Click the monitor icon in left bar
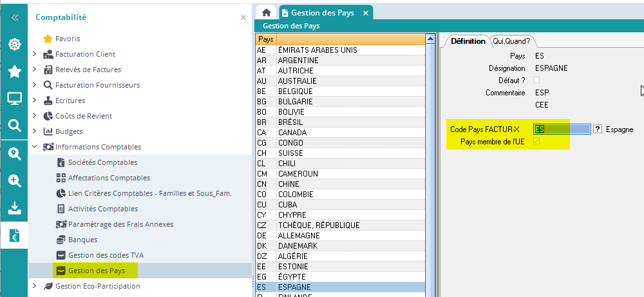This screenshot has width=644, height=297. pyautogui.click(x=14, y=98)
